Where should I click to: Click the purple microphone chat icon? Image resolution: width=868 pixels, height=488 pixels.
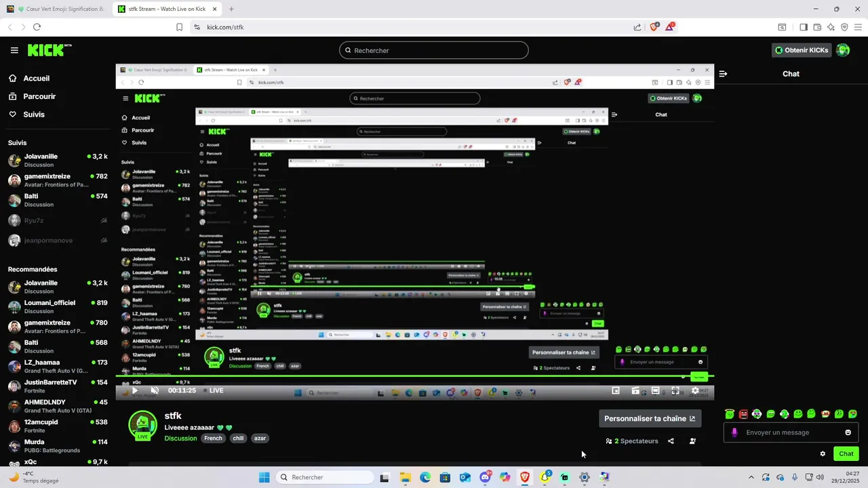[734, 432]
